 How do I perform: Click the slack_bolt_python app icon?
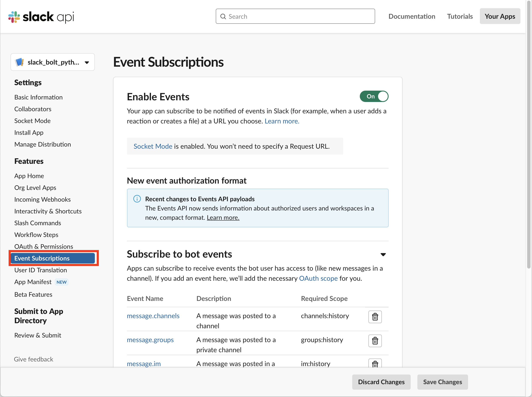pyautogui.click(x=20, y=62)
